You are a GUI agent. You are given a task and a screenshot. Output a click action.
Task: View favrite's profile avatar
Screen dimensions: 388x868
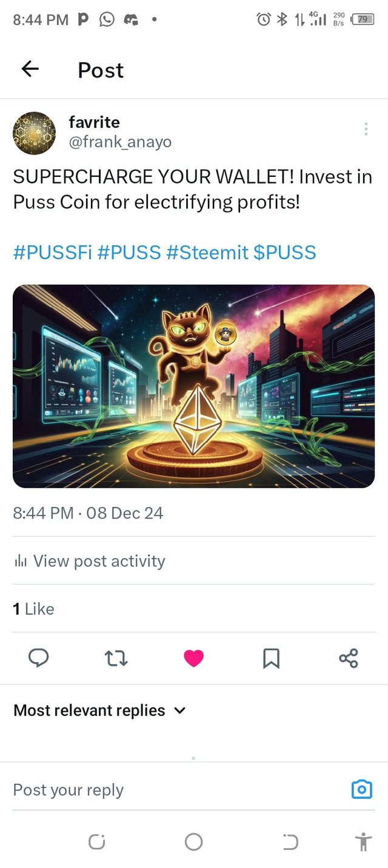(35, 133)
